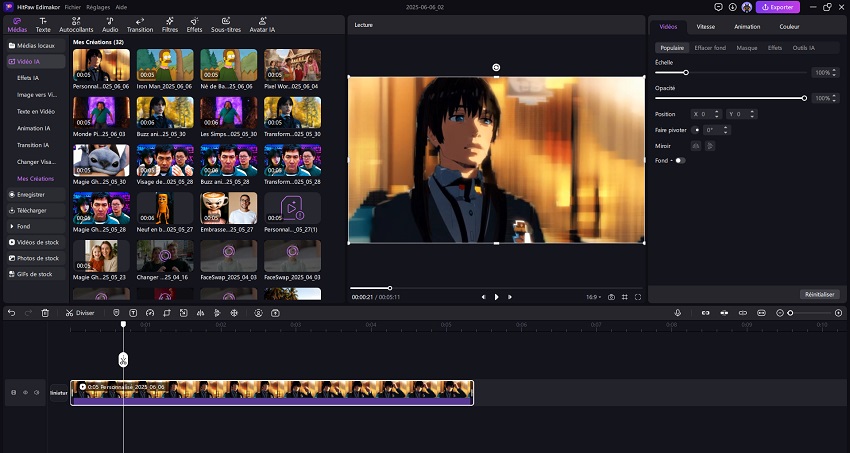This screenshot has height=453, width=850.
Task: Click the microphone voice-over icon
Action: tap(677, 313)
